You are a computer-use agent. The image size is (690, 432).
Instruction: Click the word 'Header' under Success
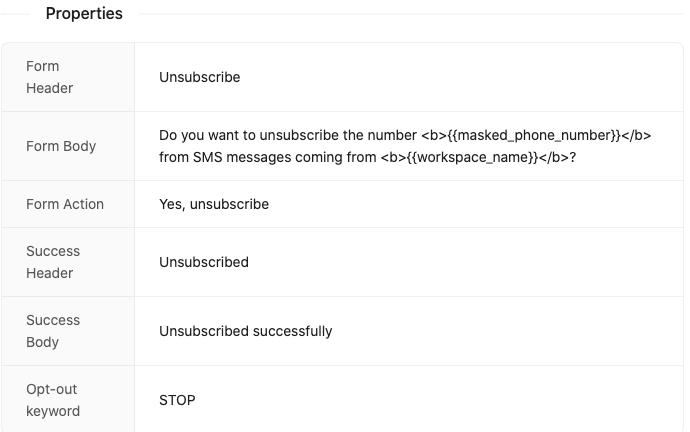(49, 273)
